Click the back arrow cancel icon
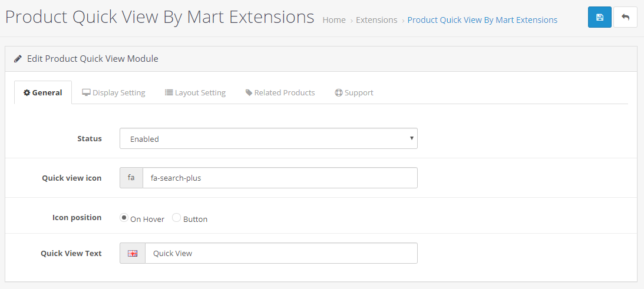The height and width of the screenshot is (289, 644). (625, 17)
